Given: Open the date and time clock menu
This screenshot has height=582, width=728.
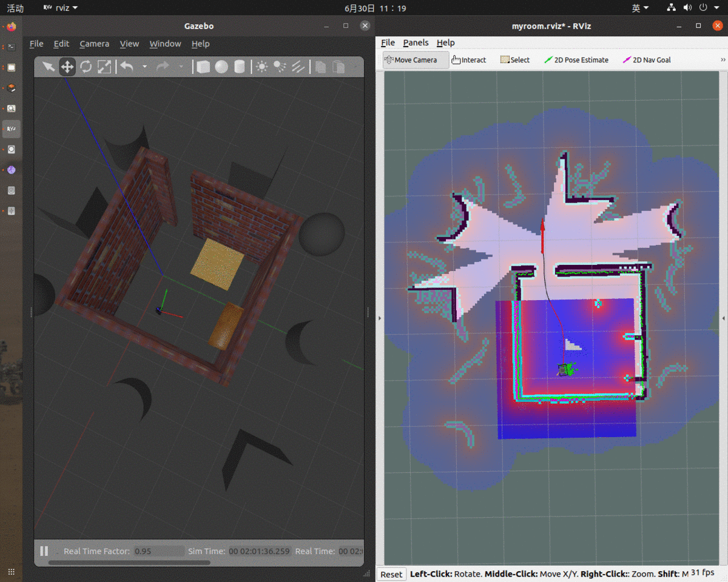Looking at the screenshot, I should tap(375, 8).
